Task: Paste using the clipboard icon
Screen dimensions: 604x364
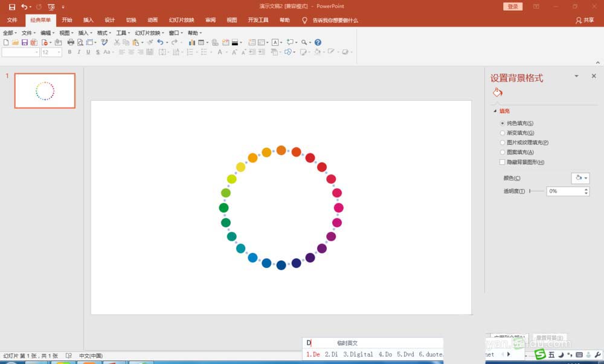Action: pos(136,42)
